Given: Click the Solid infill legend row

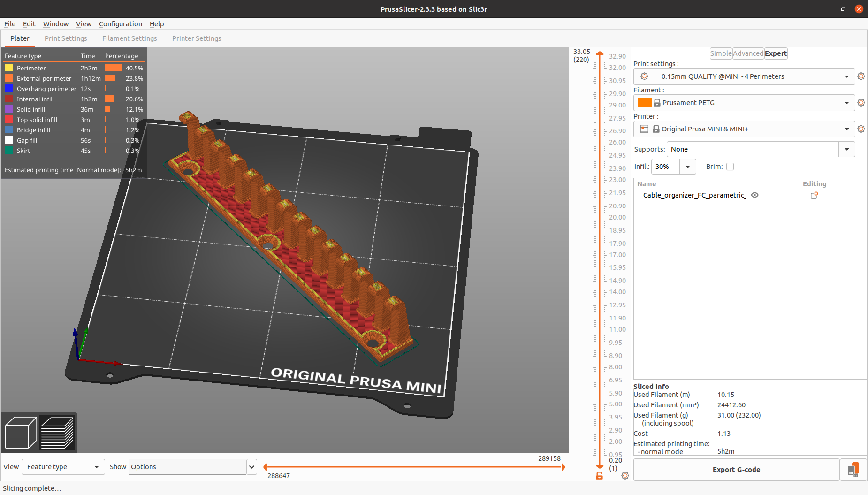Looking at the screenshot, I should tap(74, 109).
